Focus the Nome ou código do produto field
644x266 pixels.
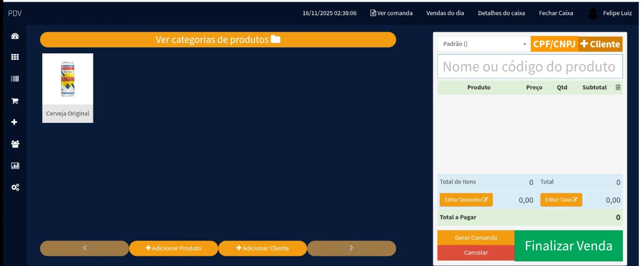(x=529, y=67)
